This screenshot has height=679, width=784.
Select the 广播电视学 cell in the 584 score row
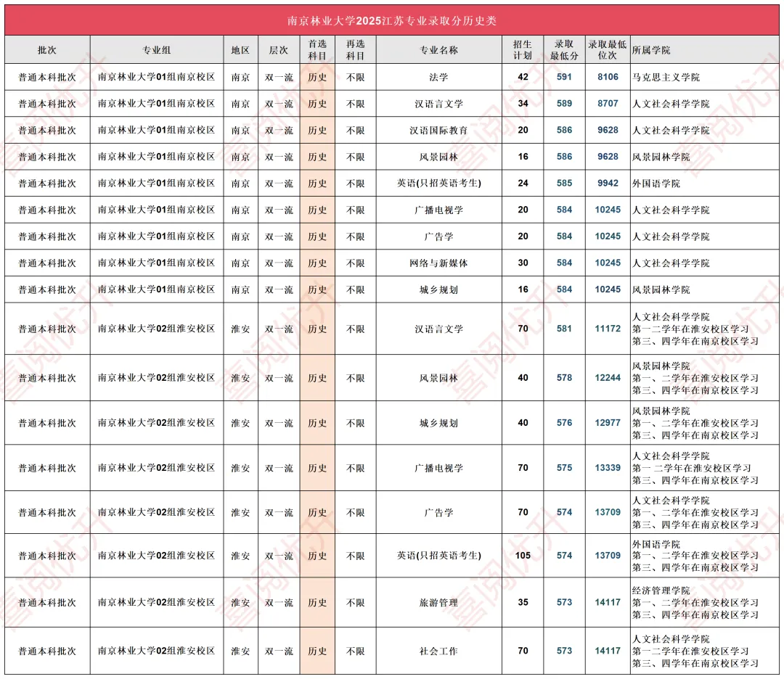point(438,210)
